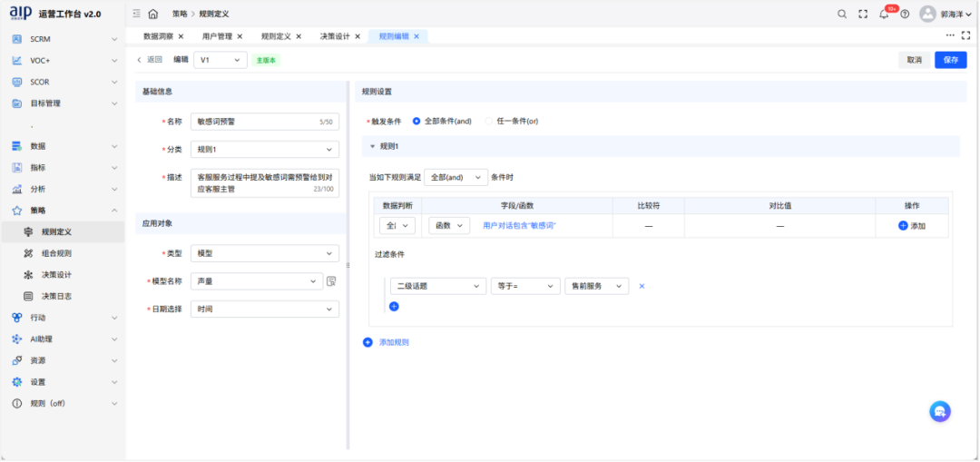The height and width of the screenshot is (462, 980).
Task: Toggle fullscreen mode icon in header
Action: tap(863, 14)
